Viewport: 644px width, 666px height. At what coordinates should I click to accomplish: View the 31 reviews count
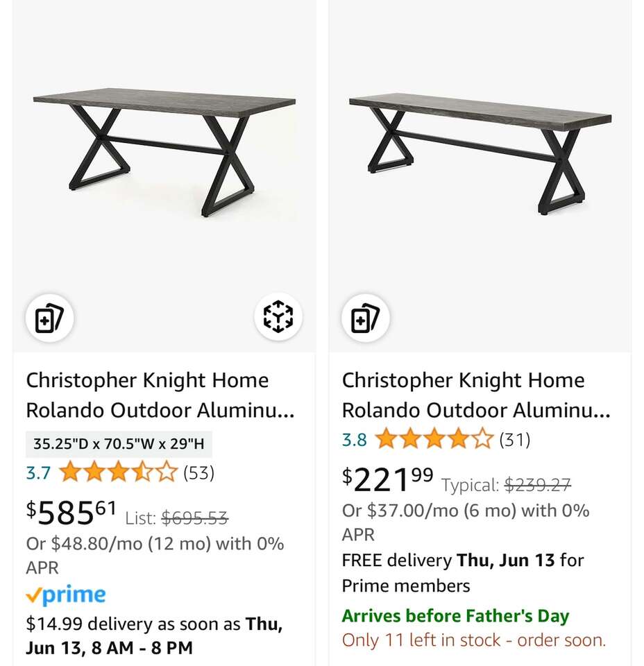(x=514, y=439)
